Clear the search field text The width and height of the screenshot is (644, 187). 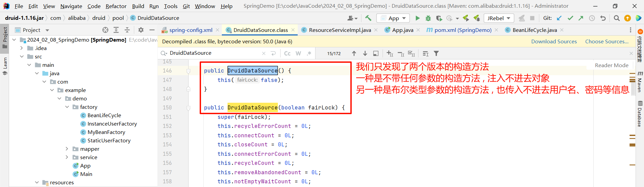click(x=264, y=53)
